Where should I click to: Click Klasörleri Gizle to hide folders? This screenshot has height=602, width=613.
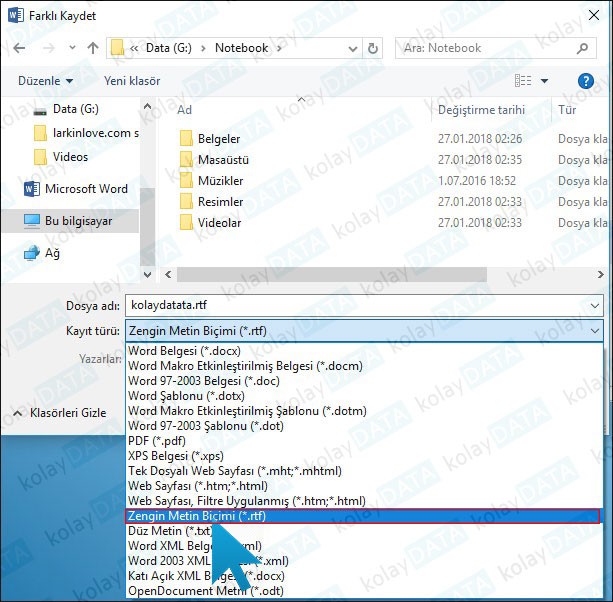click(60, 412)
